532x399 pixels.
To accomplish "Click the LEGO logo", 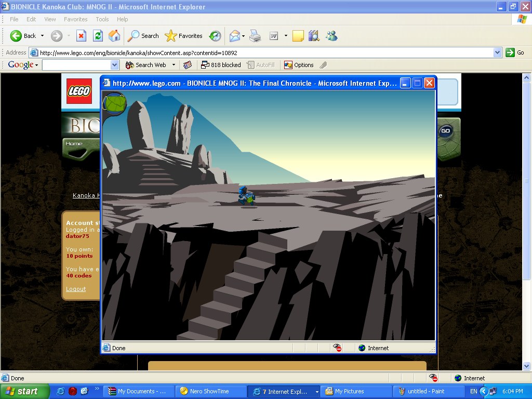I will coord(79,91).
